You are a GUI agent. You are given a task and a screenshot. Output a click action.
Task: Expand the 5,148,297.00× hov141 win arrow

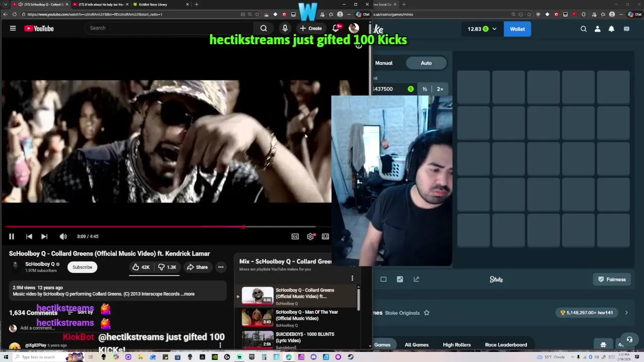click(626, 313)
